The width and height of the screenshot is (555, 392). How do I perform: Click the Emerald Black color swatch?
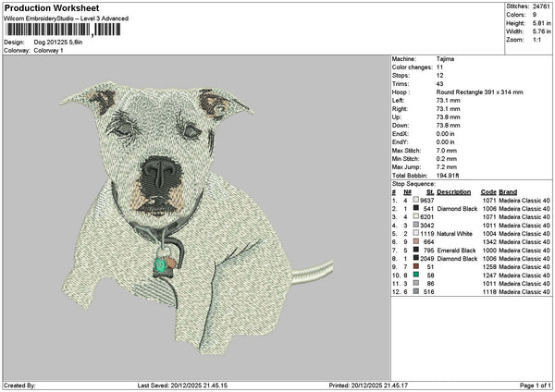coord(416,251)
